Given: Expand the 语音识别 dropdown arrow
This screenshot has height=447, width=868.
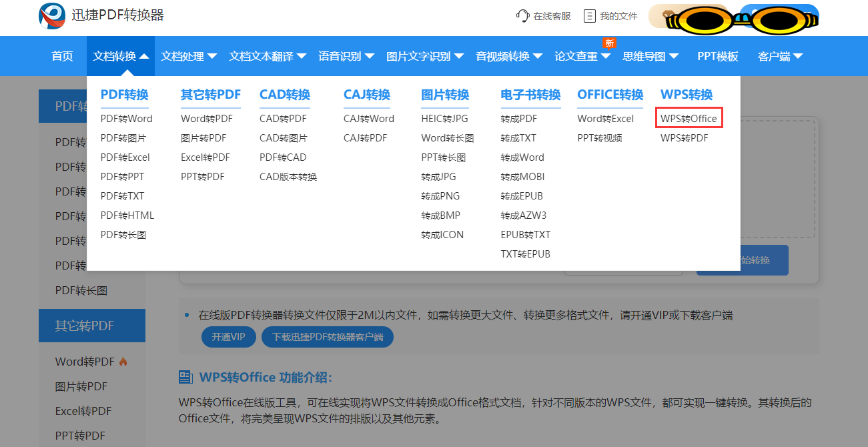Looking at the screenshot, I should click(370, 57).
